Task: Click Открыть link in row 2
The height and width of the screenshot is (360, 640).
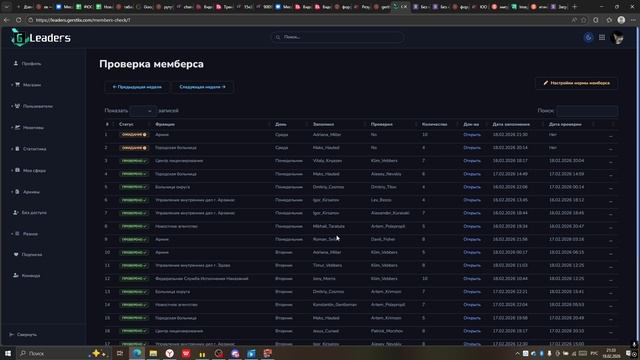Action: [x=472, y=148]
